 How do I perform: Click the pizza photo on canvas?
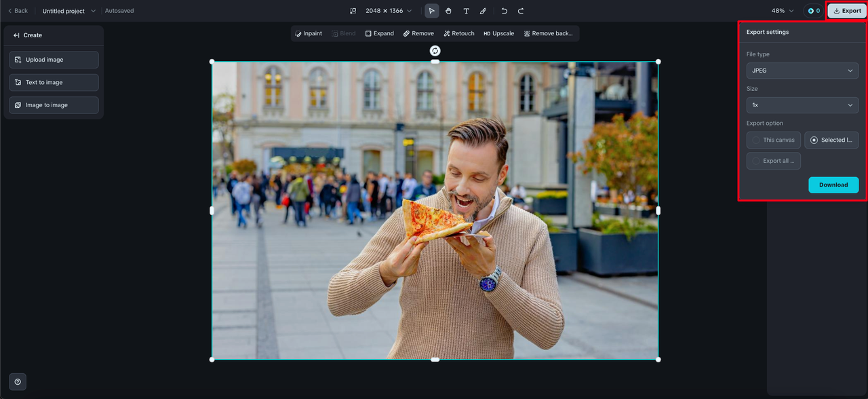pyautogui.click(x=435, y=210)
